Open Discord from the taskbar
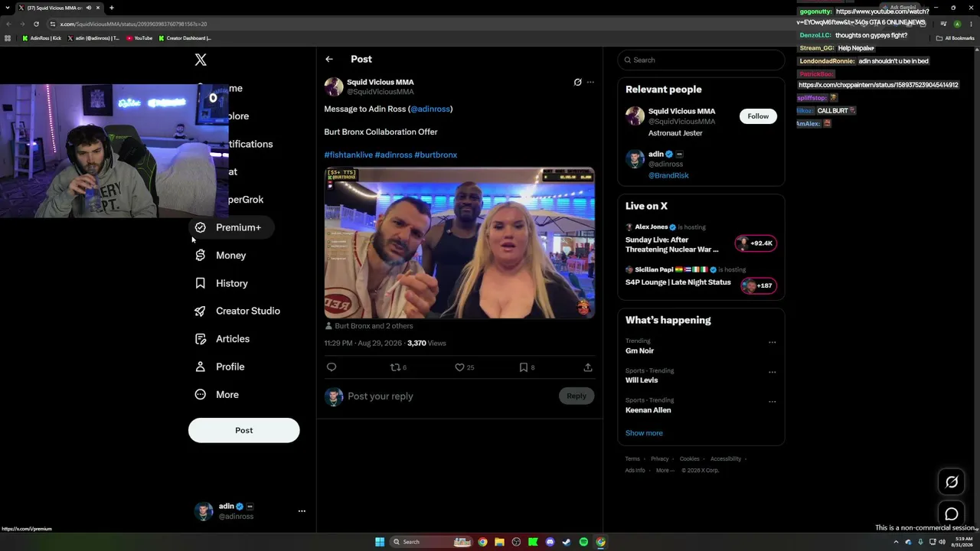Image resolution: width=980 pixels, height=551 pixels. (x=550, y=542)
